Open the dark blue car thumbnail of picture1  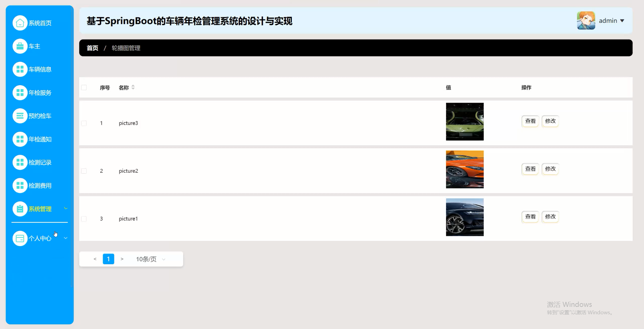pyautogui.click(x=465, y=217)
